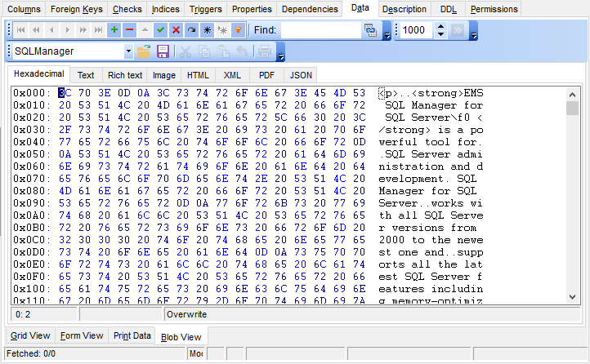Switch to the Checks tab
Image resolution: width=590 pixels, height=364 pixels.
coord(127,9)
